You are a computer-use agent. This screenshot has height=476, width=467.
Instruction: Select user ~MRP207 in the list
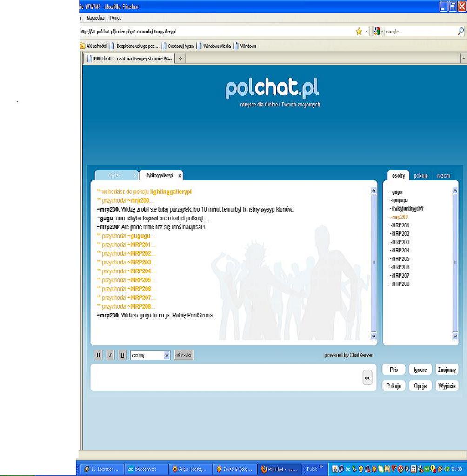[x=400, y=275]
